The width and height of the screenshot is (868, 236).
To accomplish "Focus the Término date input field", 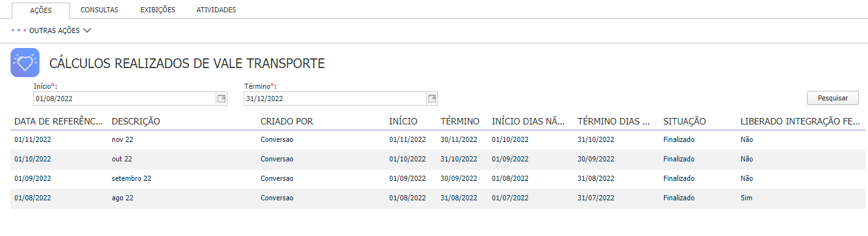I will coord(335,99).
